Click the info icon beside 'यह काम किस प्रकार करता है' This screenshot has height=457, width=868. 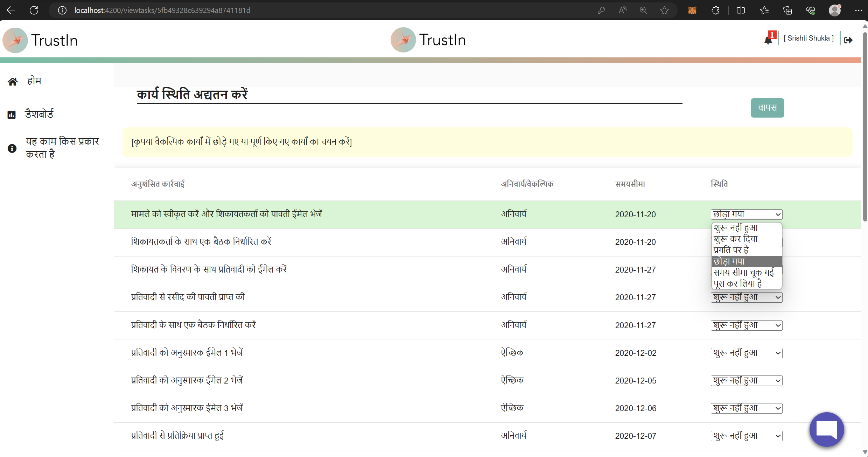pyautogui.click(x=12, y=148)
